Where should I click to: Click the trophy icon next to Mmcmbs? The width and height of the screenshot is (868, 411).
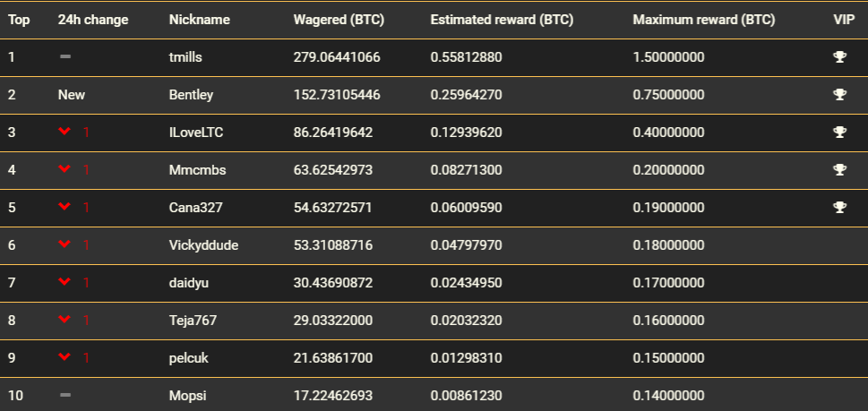pyautogui.click(x=839, y=169)
